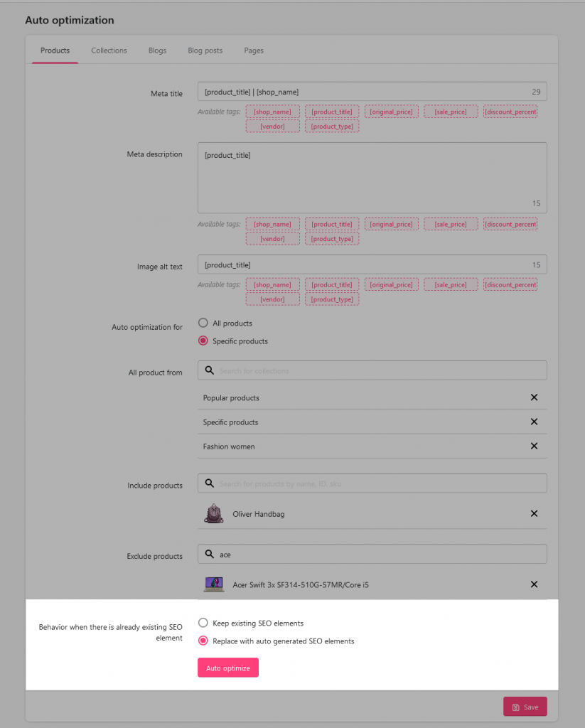Select the All products radio option
Image resolution: width=585 pixels, height=728 pixels.
tap(203, 323)
